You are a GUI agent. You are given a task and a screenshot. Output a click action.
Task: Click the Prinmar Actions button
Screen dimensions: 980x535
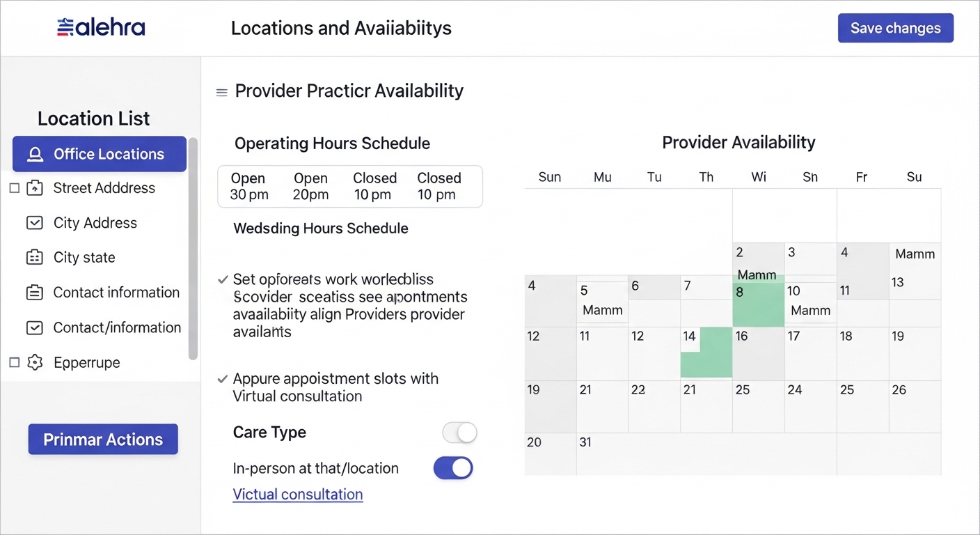[103, 440]
